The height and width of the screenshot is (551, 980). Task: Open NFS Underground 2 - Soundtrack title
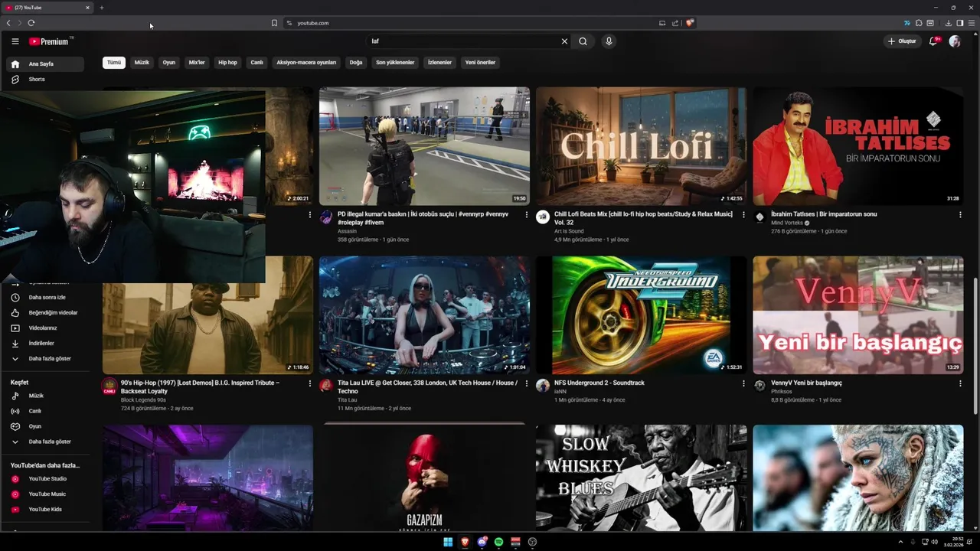coord(599,383)
